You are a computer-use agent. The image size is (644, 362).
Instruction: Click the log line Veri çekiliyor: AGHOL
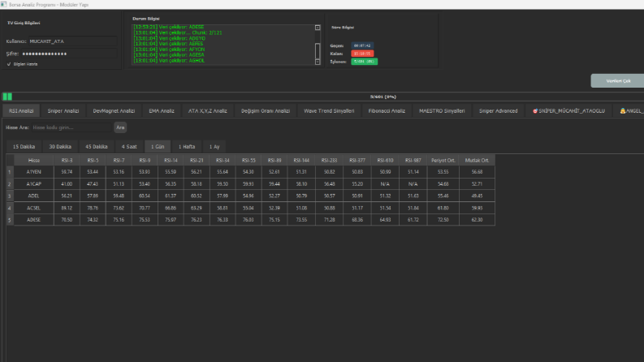click(169, 60)
